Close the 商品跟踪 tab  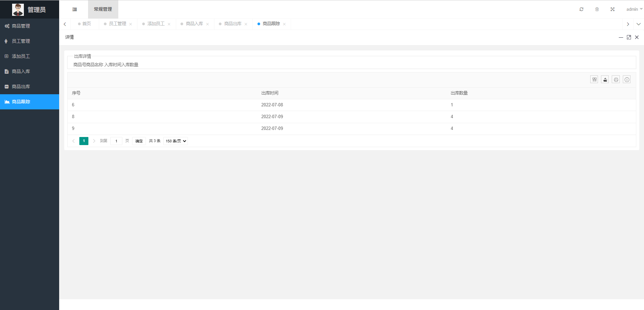tap(284, 24)
